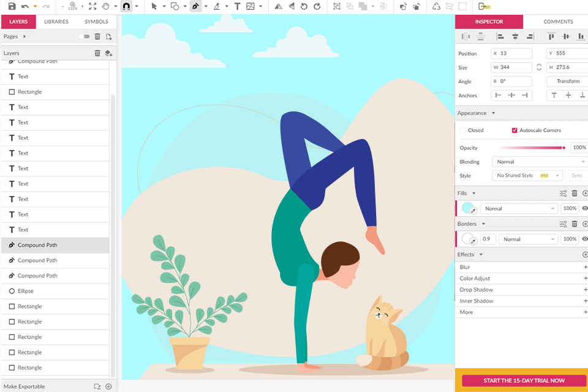
Task: Check the Closed checkbox
Action: click(463, 130)
